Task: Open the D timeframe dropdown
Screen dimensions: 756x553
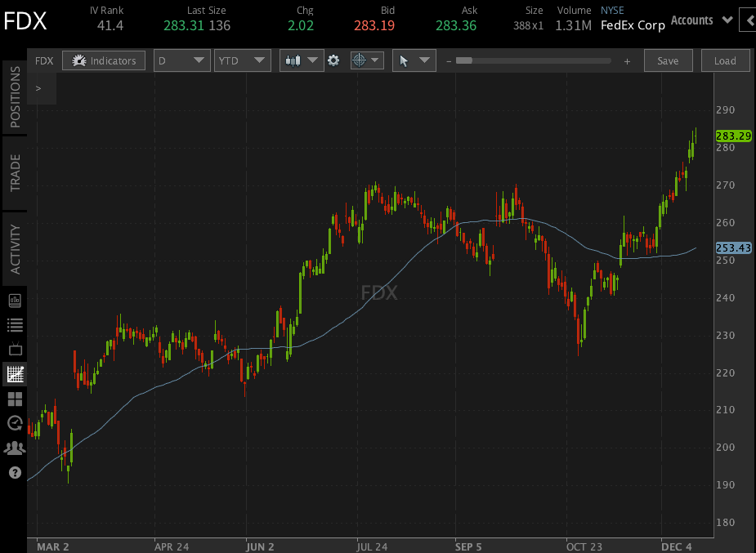Action: [x=181, y=60]
